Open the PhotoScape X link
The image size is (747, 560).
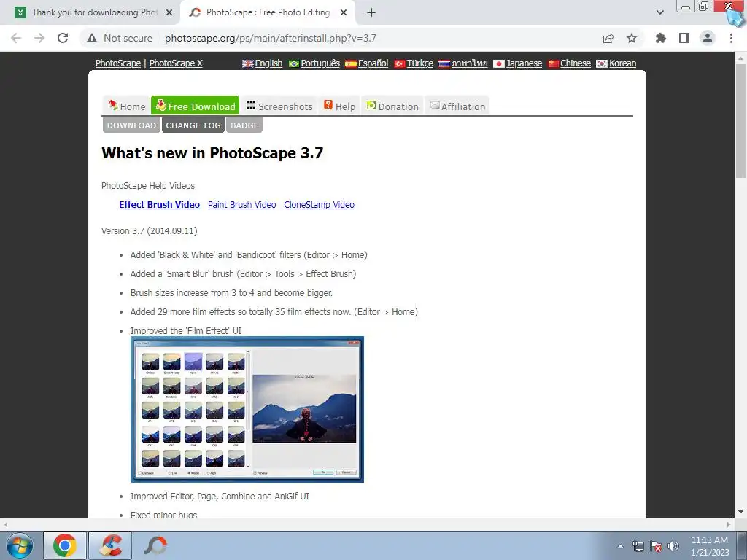[x=176, y=63]
